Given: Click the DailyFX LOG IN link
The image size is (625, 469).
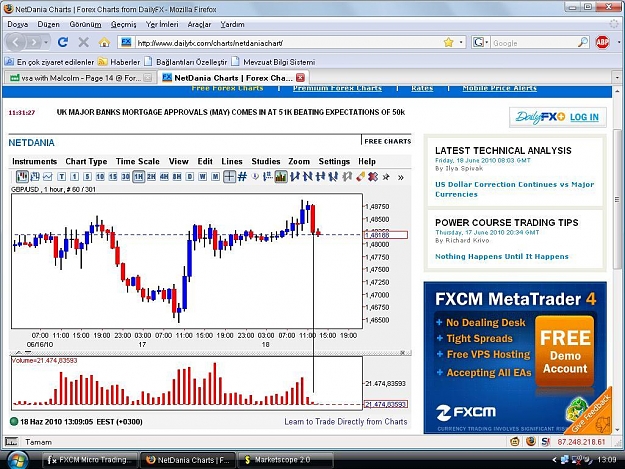Looking at the screenshot, I should coord(584,117).
